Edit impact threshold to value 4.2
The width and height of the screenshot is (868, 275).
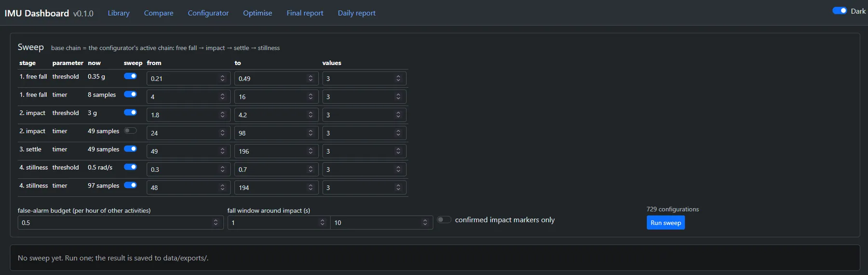click(276, 115)
